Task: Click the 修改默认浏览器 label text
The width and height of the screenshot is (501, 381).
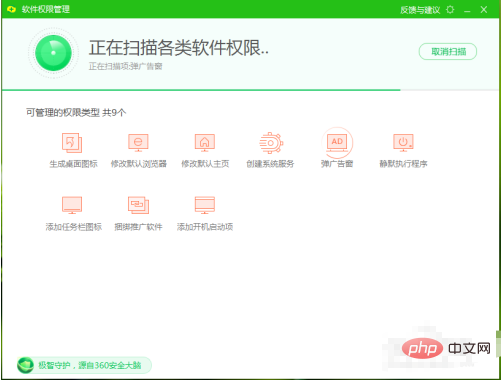Action: [138, 164]
